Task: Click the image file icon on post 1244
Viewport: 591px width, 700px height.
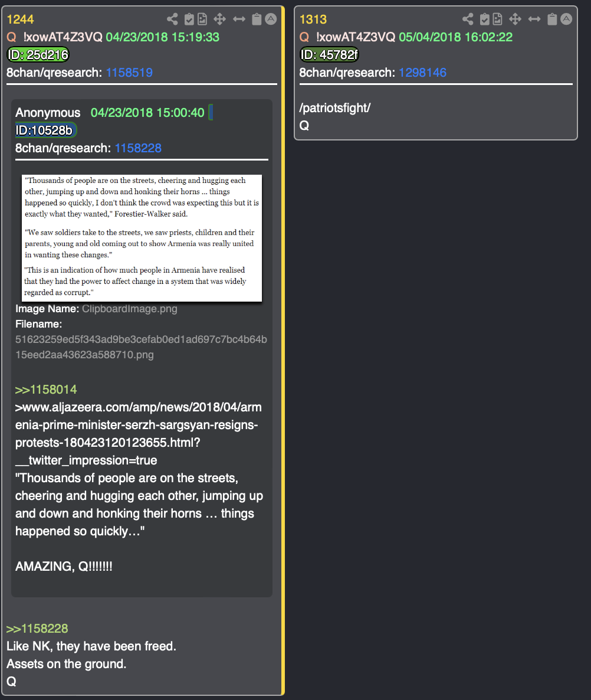Action: coord(202,19)
